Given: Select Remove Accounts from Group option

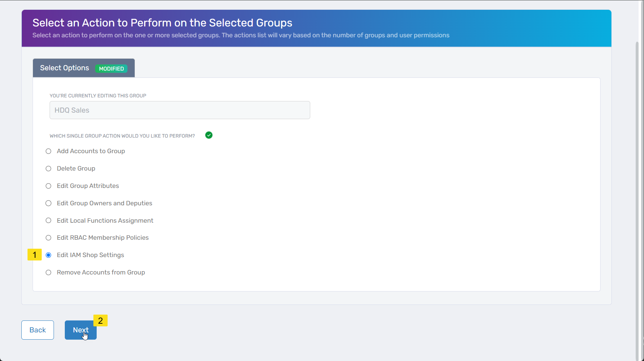Looking at the screenshot, I should (x=49, y=273).
